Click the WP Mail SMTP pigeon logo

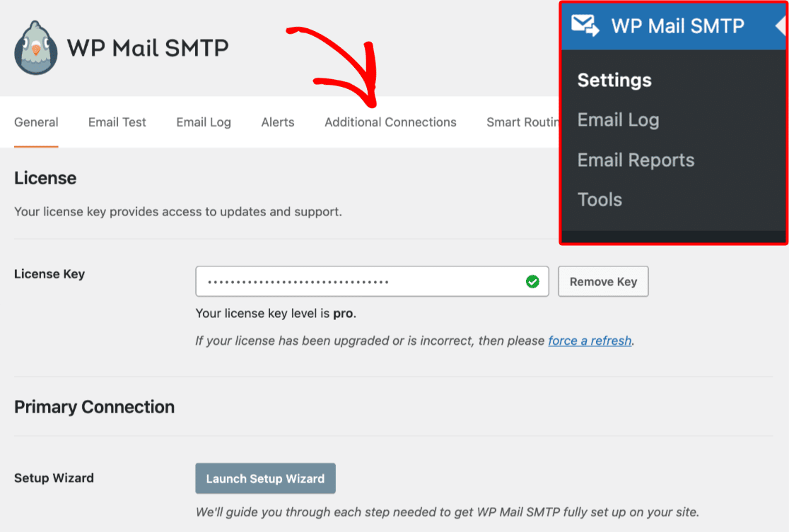click(36, 48)
